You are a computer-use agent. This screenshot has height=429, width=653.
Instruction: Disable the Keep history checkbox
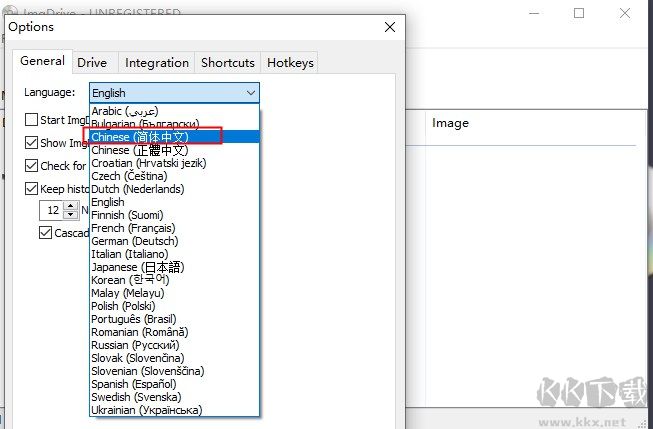(x=32, y=189)
